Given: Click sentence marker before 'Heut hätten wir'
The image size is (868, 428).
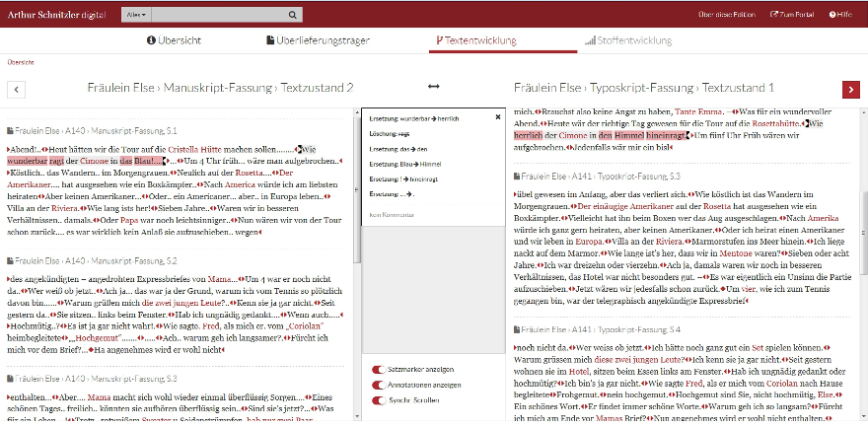Looking at the screenshot, I should (43, 149).
